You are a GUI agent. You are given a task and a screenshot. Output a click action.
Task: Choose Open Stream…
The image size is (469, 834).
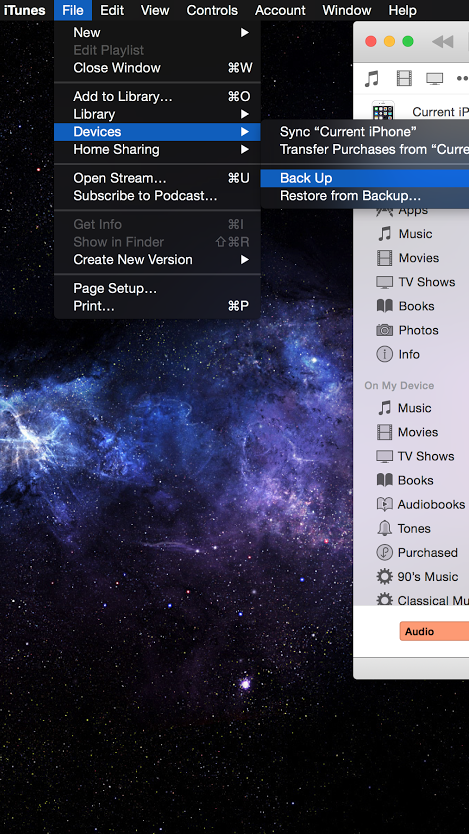click(157, 178)
